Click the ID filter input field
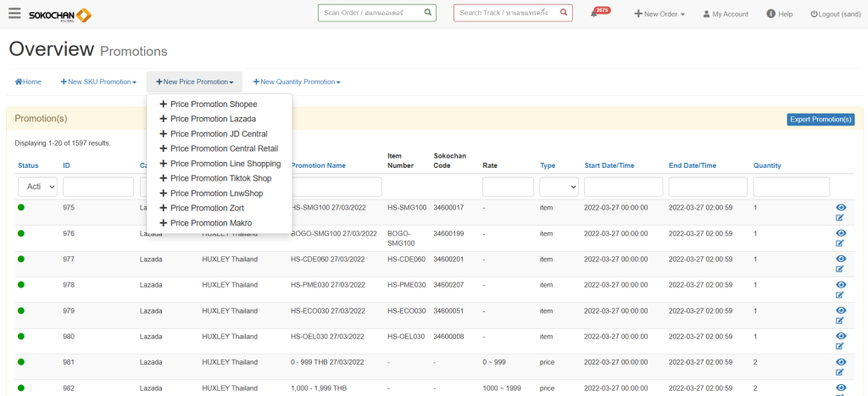This screenshot has height=396, width=868. [97, 187]
